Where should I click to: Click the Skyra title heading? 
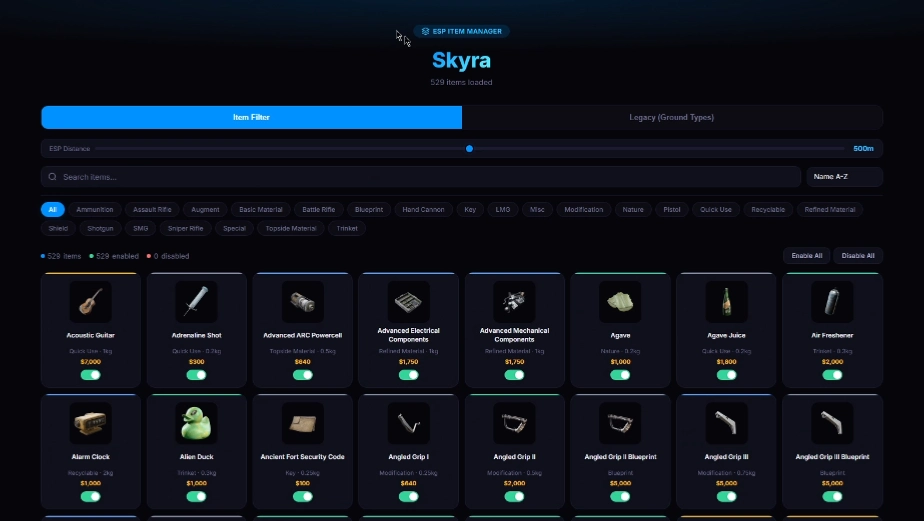461,60
